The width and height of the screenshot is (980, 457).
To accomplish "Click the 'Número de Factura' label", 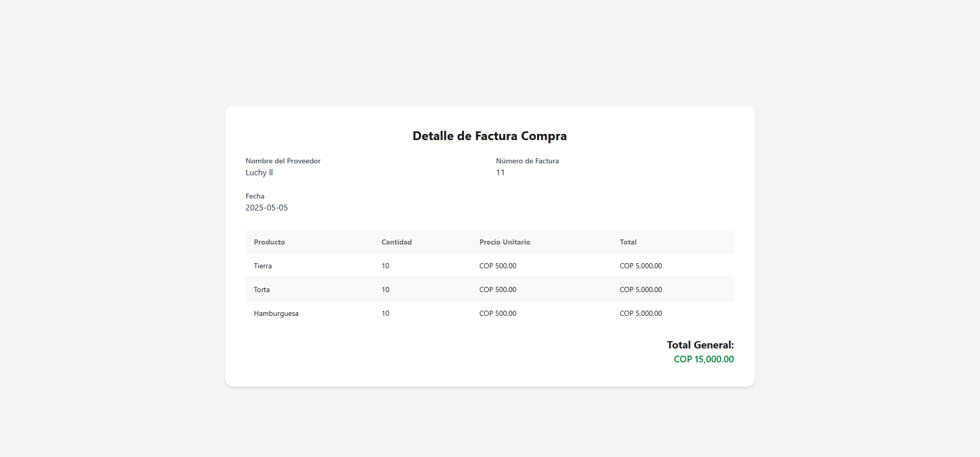I will coord(527,161).
